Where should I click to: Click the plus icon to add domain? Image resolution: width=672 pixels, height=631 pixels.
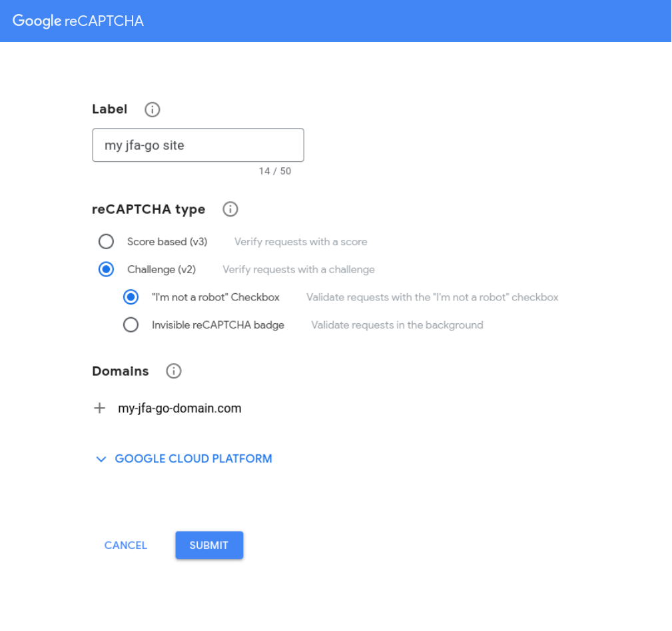coord(99,408)
